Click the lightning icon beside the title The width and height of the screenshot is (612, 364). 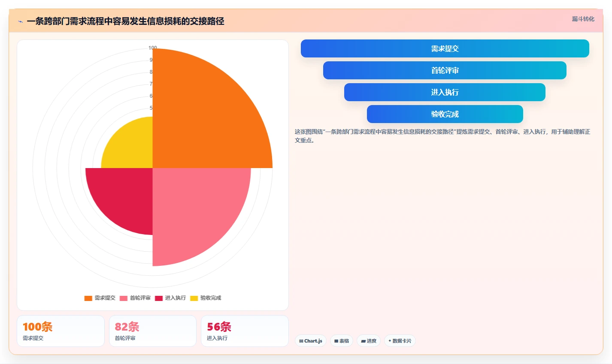click(20, 21)
